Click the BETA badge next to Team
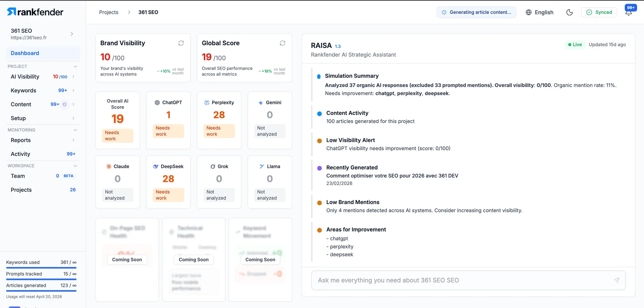Image resolution: width=644 pixels, height=308 pixels. coord(68,176)
